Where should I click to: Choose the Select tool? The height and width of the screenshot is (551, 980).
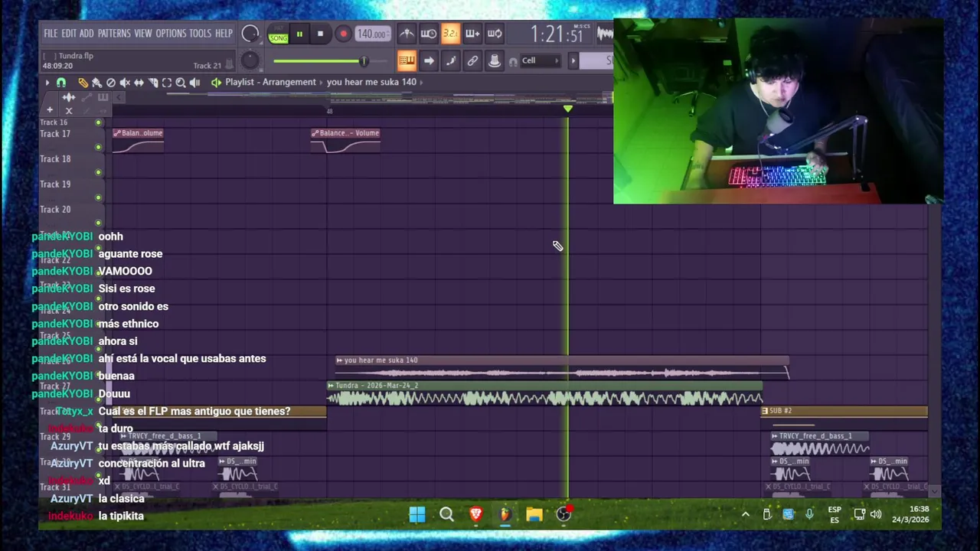coord(167,83)
